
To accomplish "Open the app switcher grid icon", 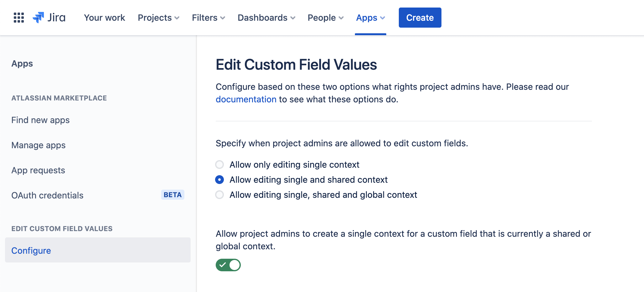I will [19, 18].
